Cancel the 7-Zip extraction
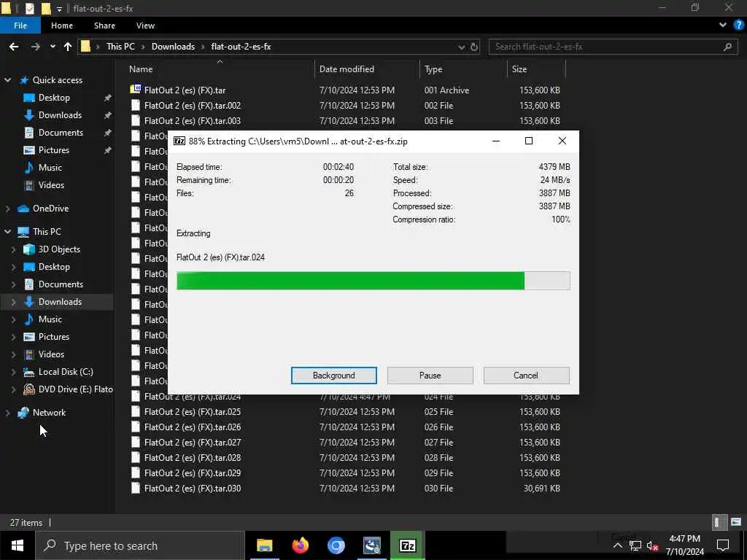The width and height of the screenshot is (747, 560). click(526, 376)
